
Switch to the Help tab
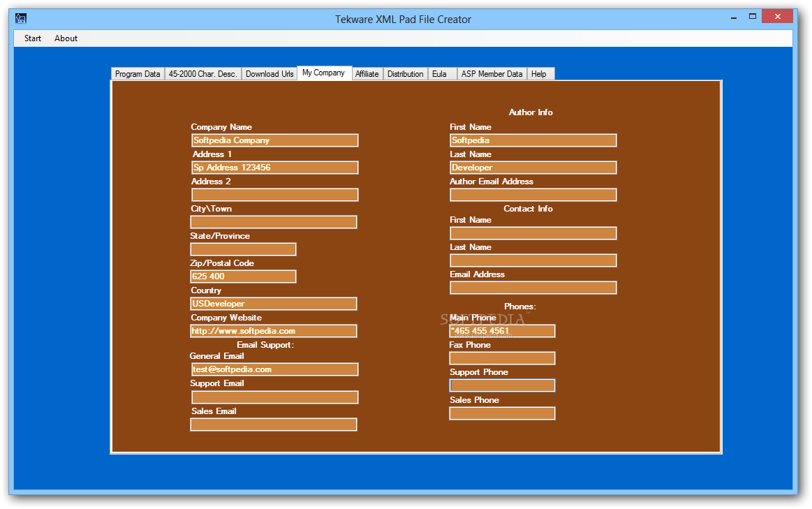540,74
